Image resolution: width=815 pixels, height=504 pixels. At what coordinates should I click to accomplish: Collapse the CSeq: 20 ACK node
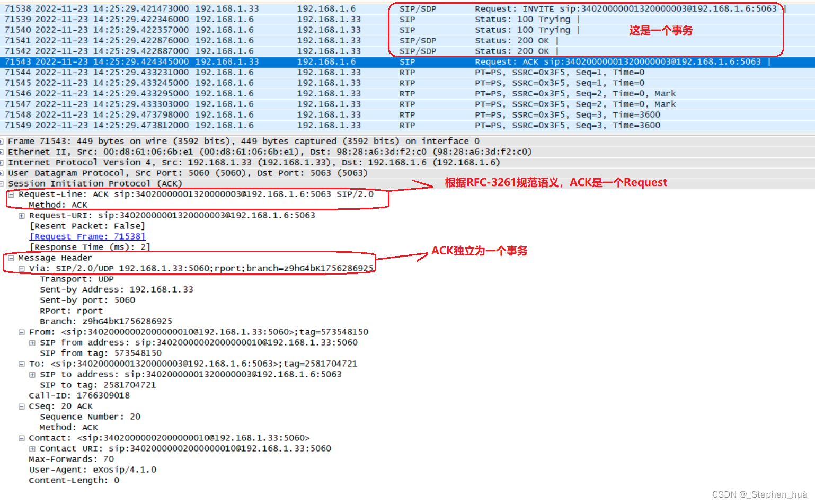pyautogui.click(x=22, y=406)
